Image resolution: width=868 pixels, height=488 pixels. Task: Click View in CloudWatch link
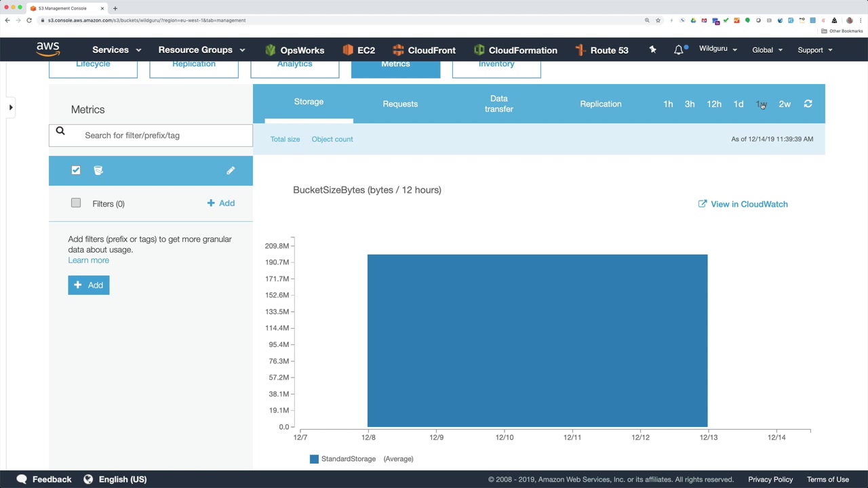click(x=743, y=204)
